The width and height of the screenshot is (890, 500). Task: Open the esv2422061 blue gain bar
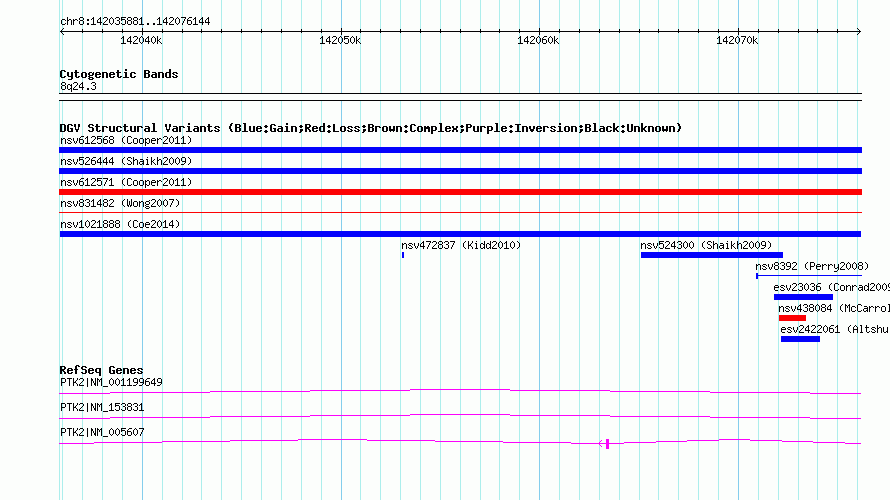point(800,339)
